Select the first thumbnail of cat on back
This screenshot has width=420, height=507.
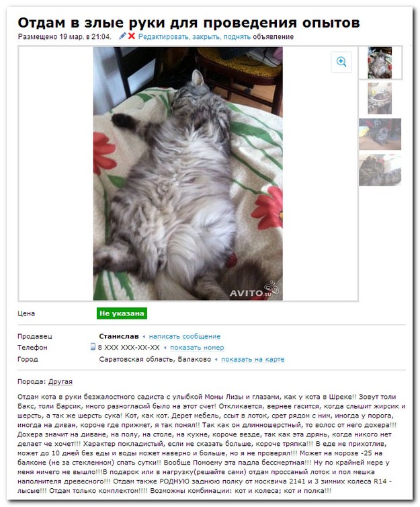coord(380,63)
